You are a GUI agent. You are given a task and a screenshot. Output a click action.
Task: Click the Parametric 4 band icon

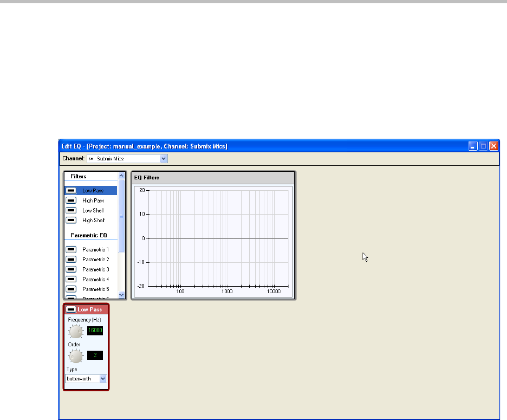pyautogui.click(x=70, y=279)
